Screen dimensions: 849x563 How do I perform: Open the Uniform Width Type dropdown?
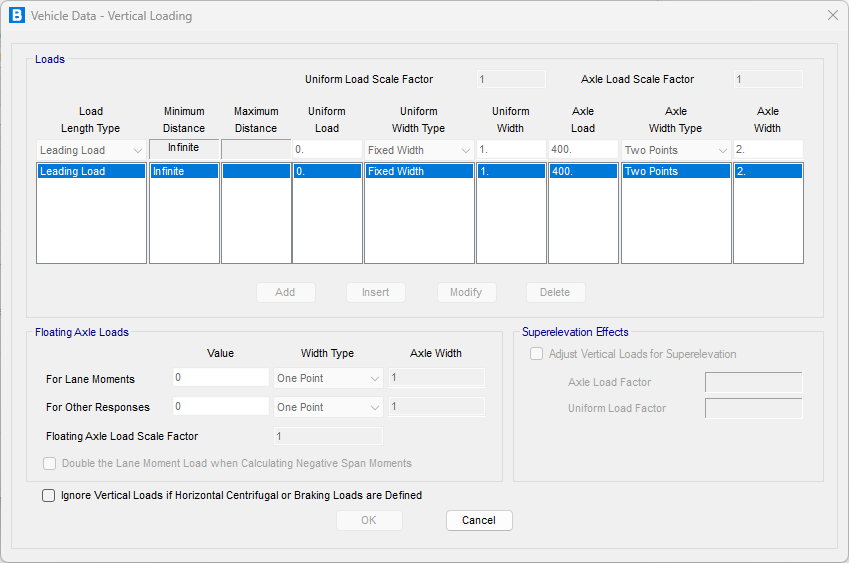coord(419,150)
